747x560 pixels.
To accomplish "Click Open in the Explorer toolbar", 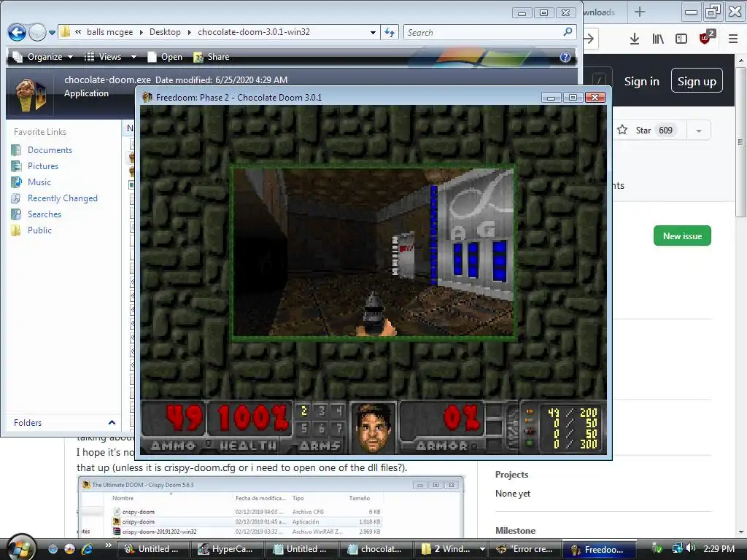I will tap(165, 57).
